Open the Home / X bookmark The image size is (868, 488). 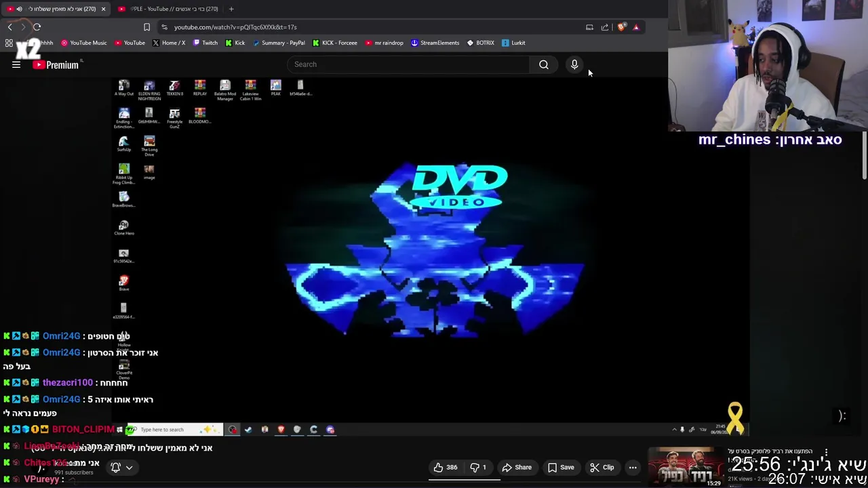[169, 43]
